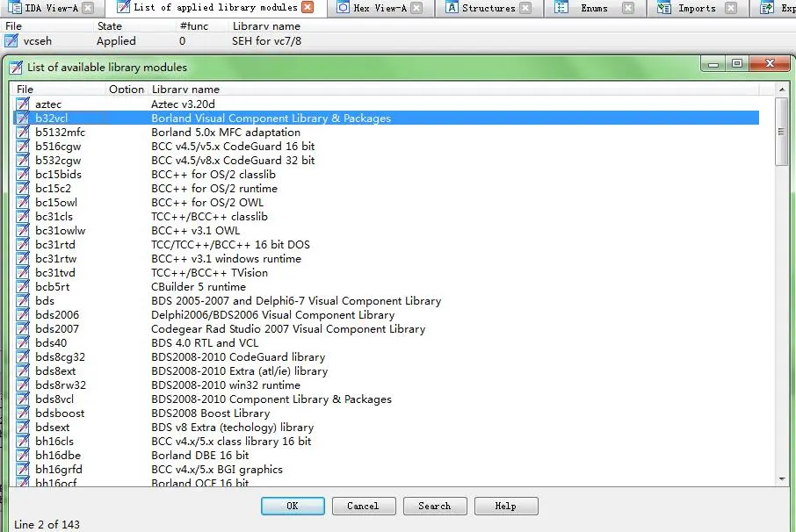Click the bcb5rt row icon
Image resolution: width=796 pixels, height=532 pixels.
(22, 286)
